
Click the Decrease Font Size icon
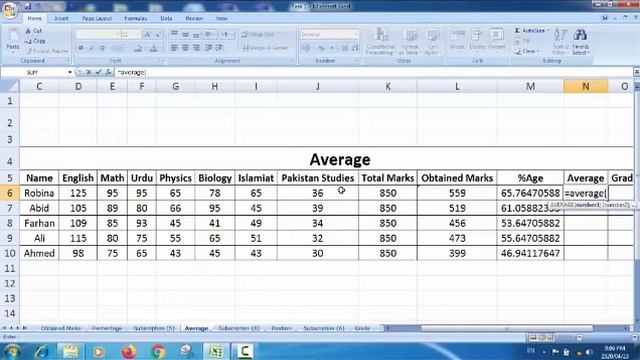(x=158, y=35)
